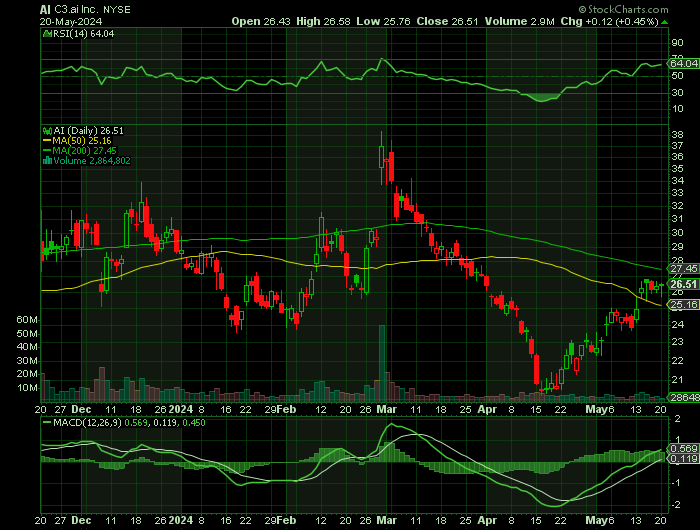Click the green up arrow after Chg
The height and width of the screenshot is (530, 700).
tap(665, 22)
